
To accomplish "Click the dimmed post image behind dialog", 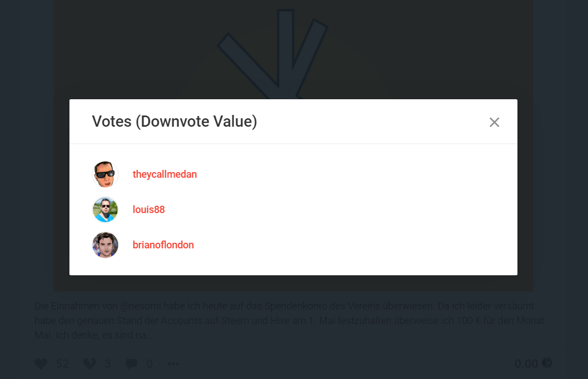I will pos(293,49).
